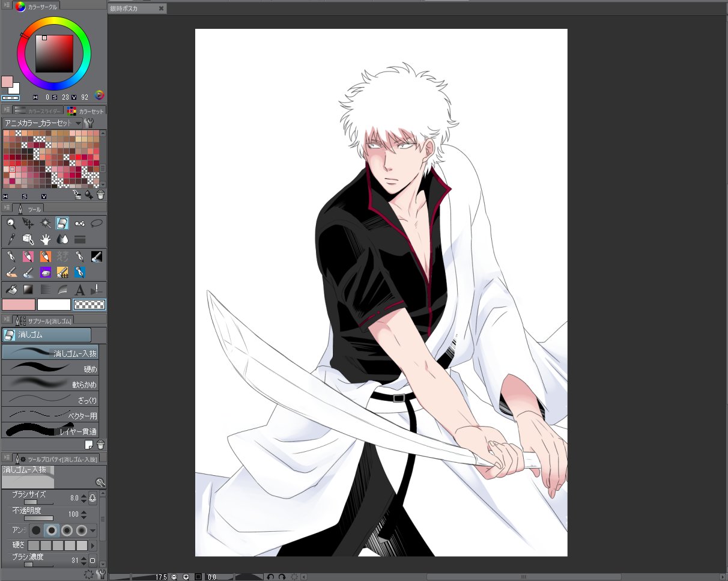
Task: Activate transparent color under the color circle
Action: coord(10,97)
